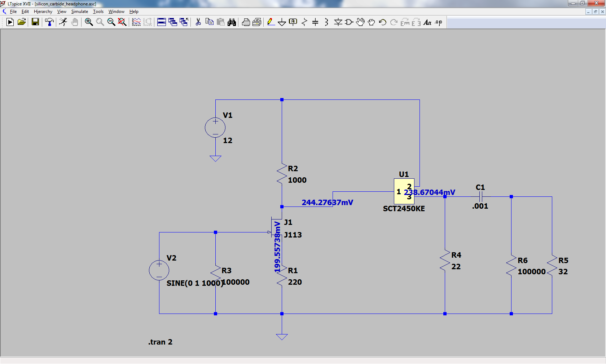This screenshot has width=606, height=364.
Task: Open the Window menu
Action: (116, 12)
